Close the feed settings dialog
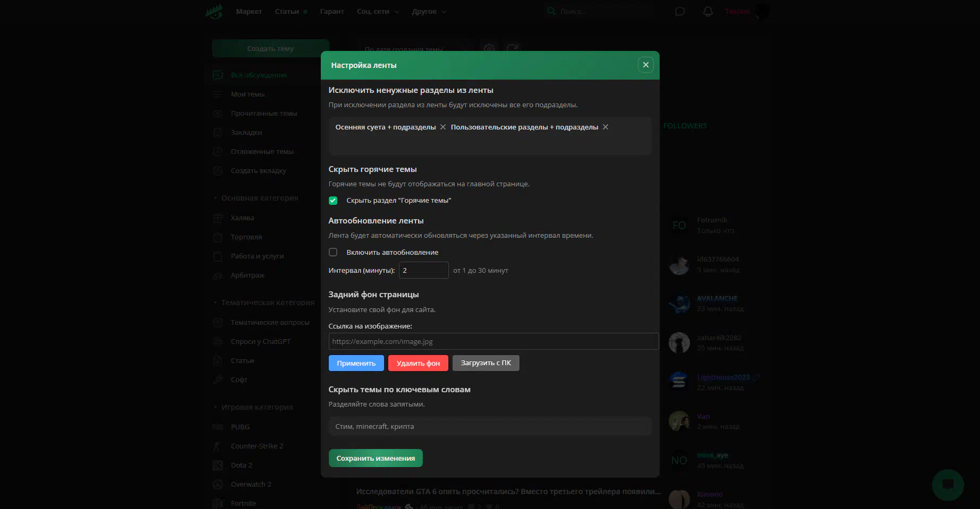The height and width of the screenshot is (509, 980). point(645,65)
